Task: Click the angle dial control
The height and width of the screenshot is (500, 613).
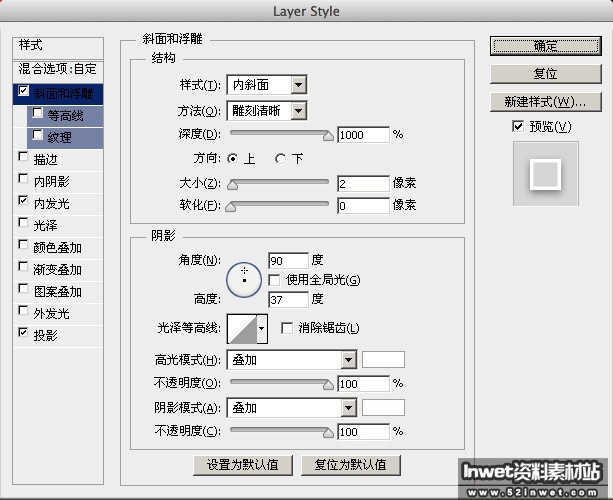Action: coord(244,280)
